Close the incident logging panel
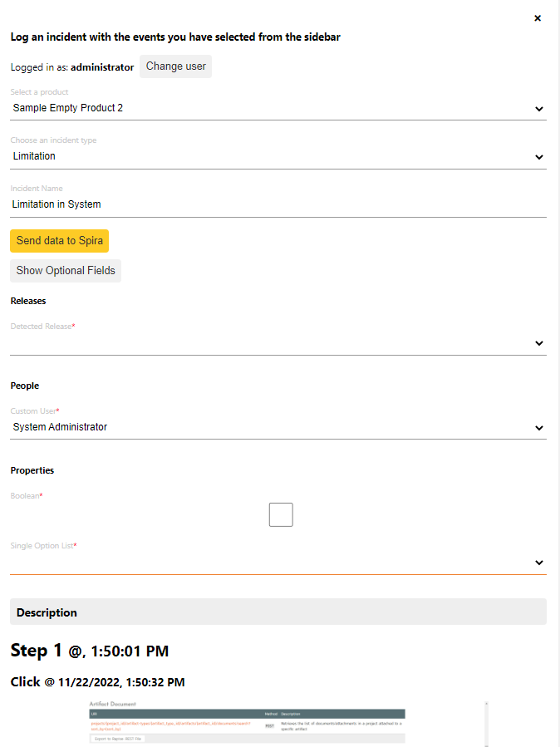This screenshot has height=747, width=560. [x=538, y=18]
